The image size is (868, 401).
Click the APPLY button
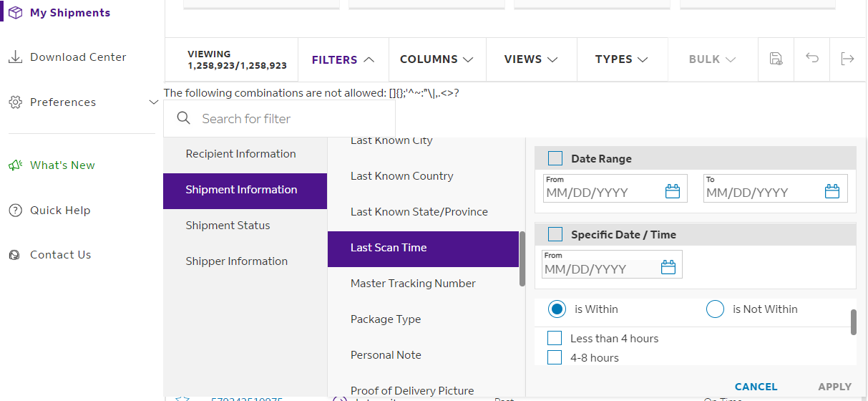835,387
